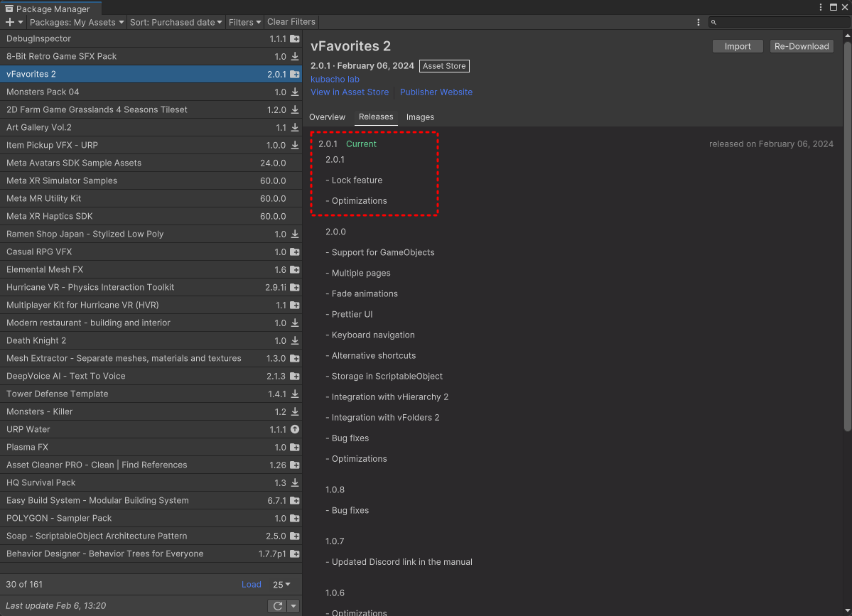Click import icon for Multiplayer Kit for Hurricane VR
852x616 pixels.
(x=294, y=306)
